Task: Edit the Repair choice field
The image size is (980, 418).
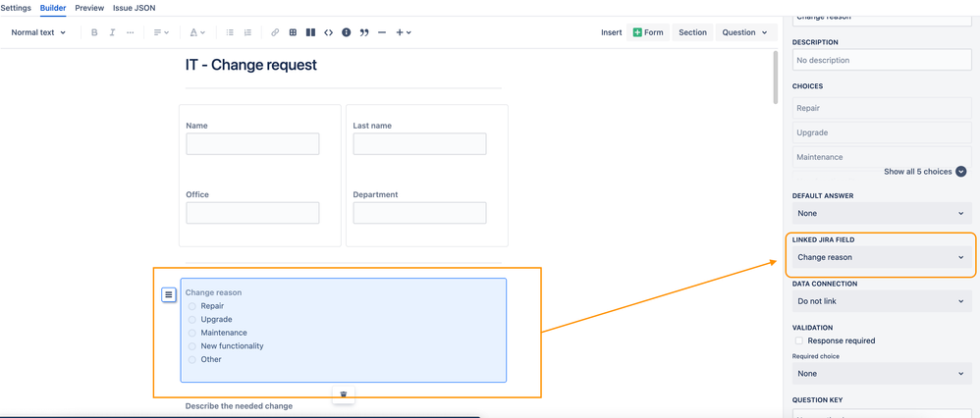Action: 882,108
